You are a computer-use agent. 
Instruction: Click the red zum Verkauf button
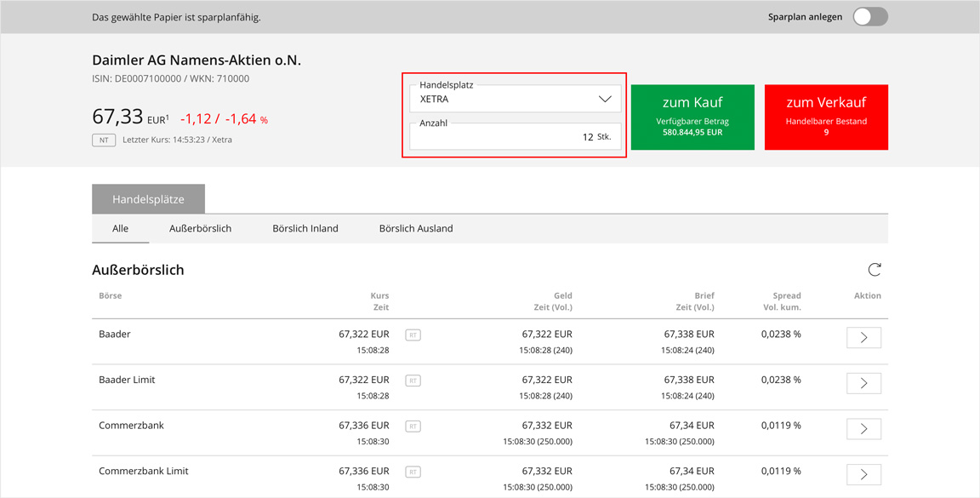826,117
